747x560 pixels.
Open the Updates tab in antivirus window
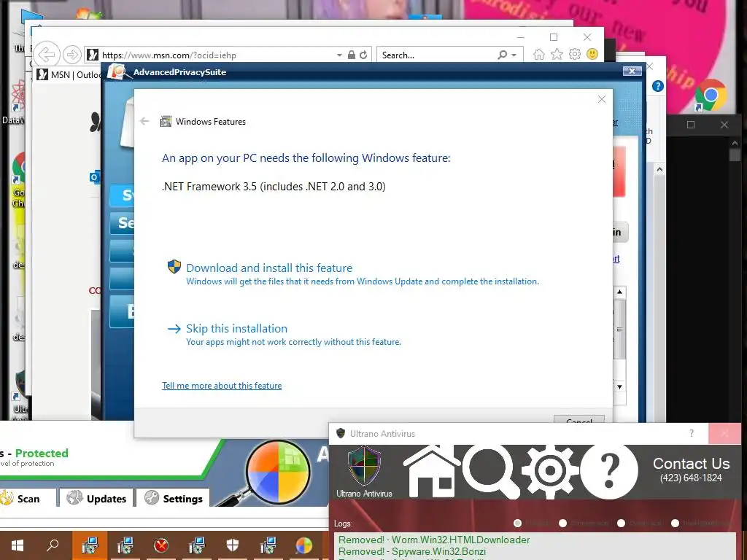pyautogui.click(x=97, y=499)
